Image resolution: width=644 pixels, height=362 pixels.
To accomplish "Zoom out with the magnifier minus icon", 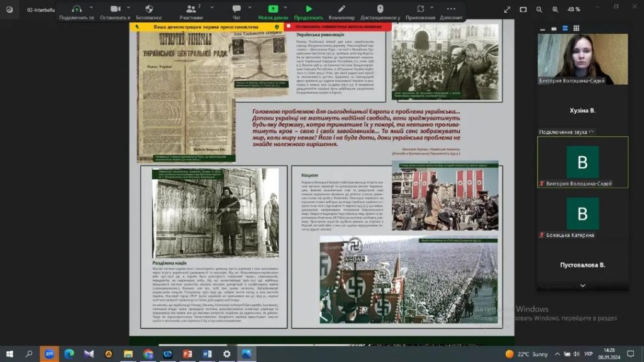I will pyautogui.click(x=539, y=9).
